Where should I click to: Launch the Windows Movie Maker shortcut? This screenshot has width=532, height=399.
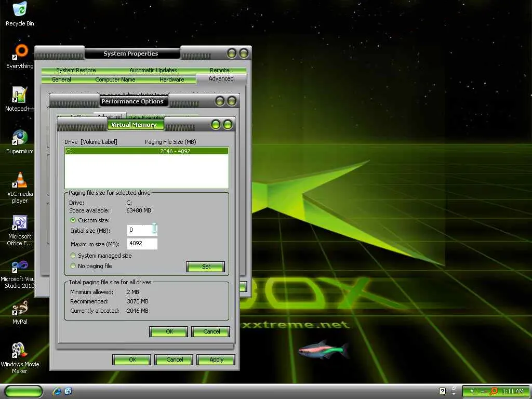coord(20,358)
